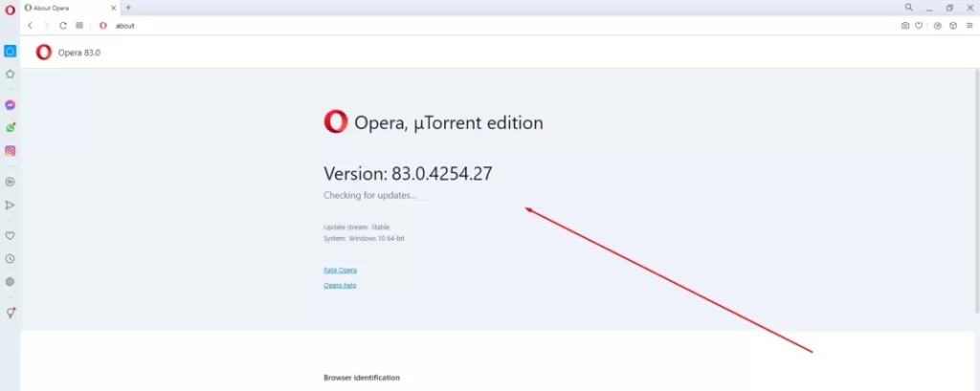Take a snapshot with the camera icon
Viewport: 980px width, 391px height.
coord(905,26)
